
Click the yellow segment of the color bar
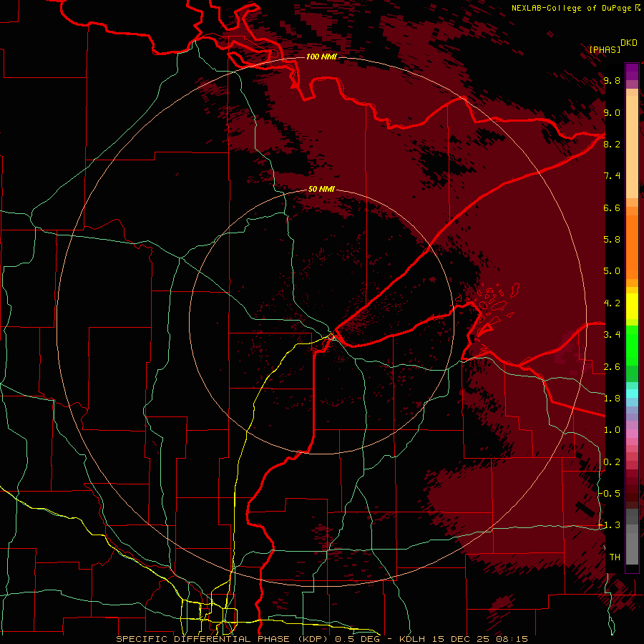(632, 306)
